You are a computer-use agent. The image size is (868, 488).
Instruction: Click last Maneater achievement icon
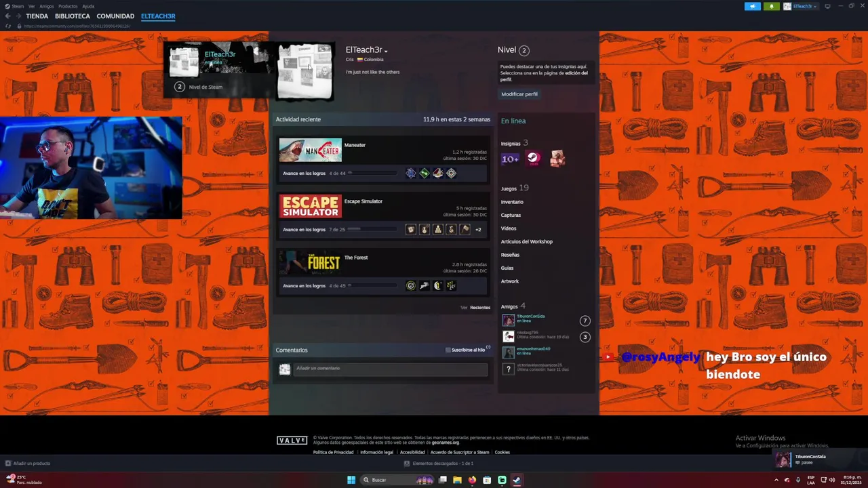click(x=451, y=174)
